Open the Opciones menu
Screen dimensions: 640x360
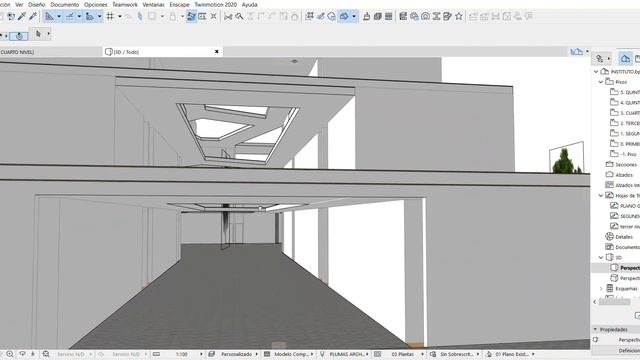(x=96, y=4)
